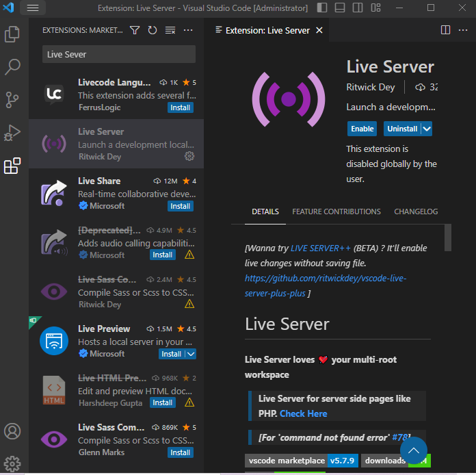Viewport: 476px width, 475px height.
Task: Click the Live Server download count icon
Action: point(420,88)
